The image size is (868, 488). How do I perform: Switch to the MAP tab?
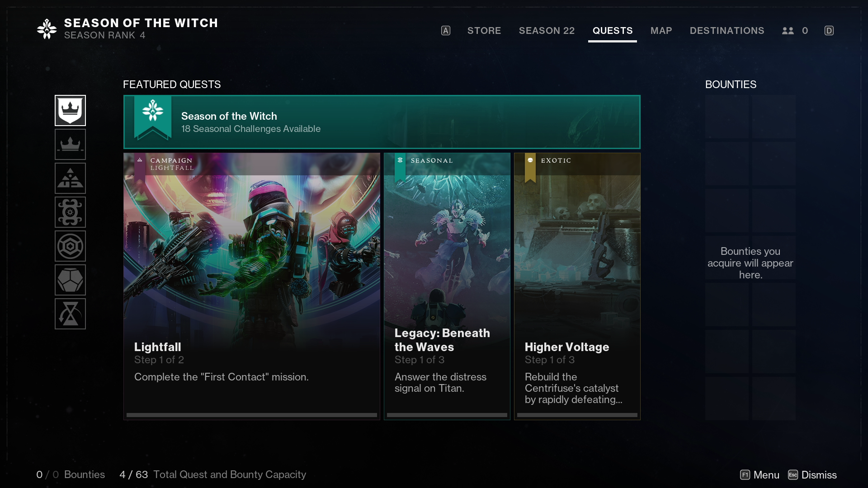[x=661, y=31]
